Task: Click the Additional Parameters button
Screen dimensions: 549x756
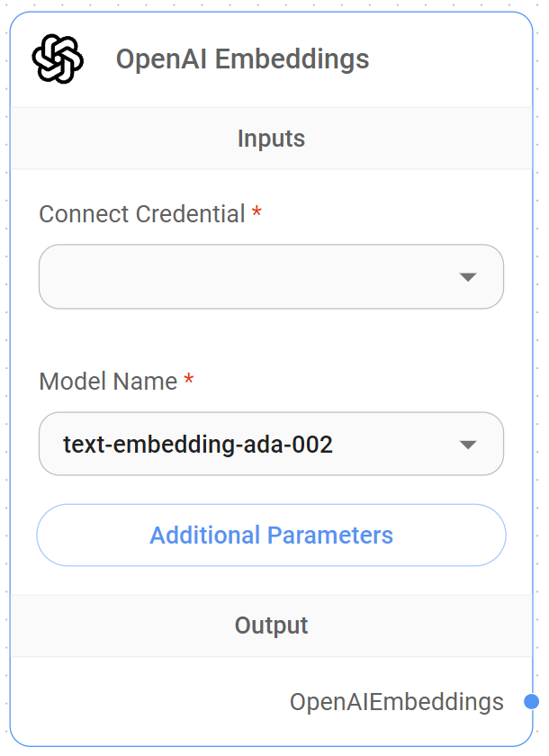Action: click(x=270, y=535)
